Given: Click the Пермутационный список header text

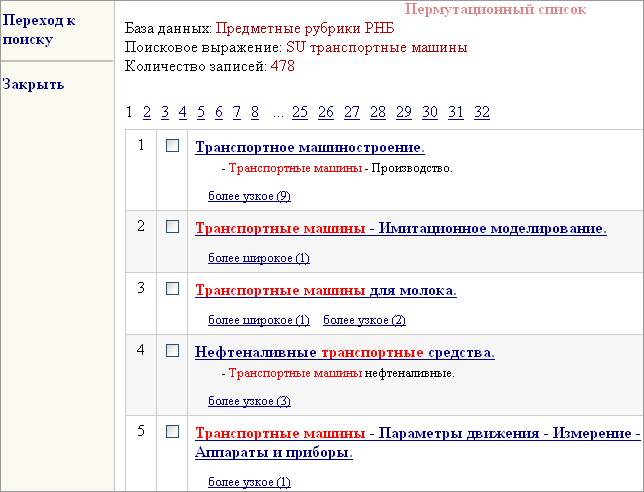Looking at the screenshot, I should [x=495, y=9].
